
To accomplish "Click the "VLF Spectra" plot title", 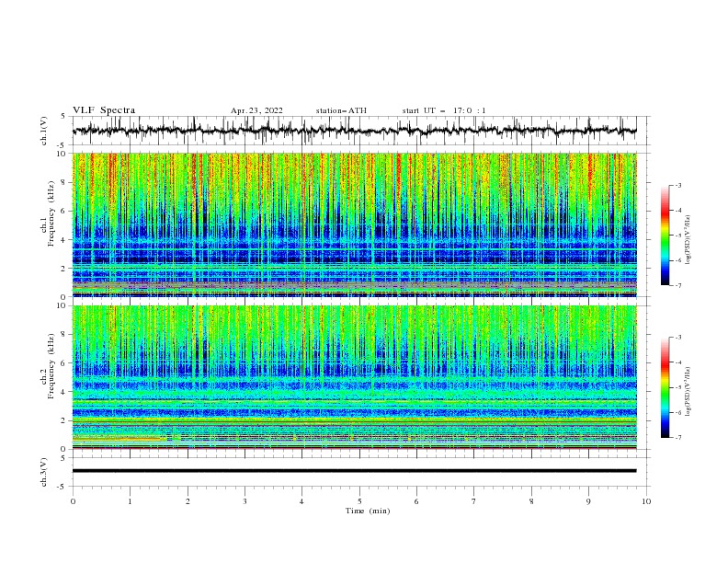I will [104, 110].
